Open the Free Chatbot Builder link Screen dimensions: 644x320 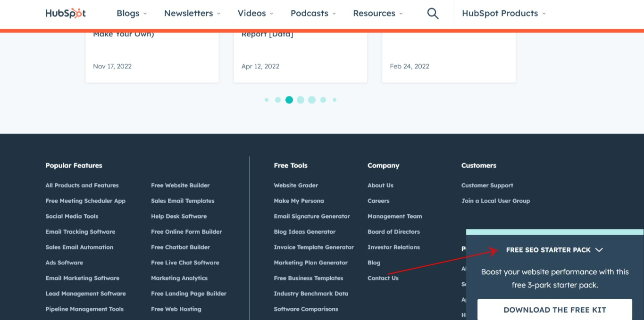[x=180, y=247]
